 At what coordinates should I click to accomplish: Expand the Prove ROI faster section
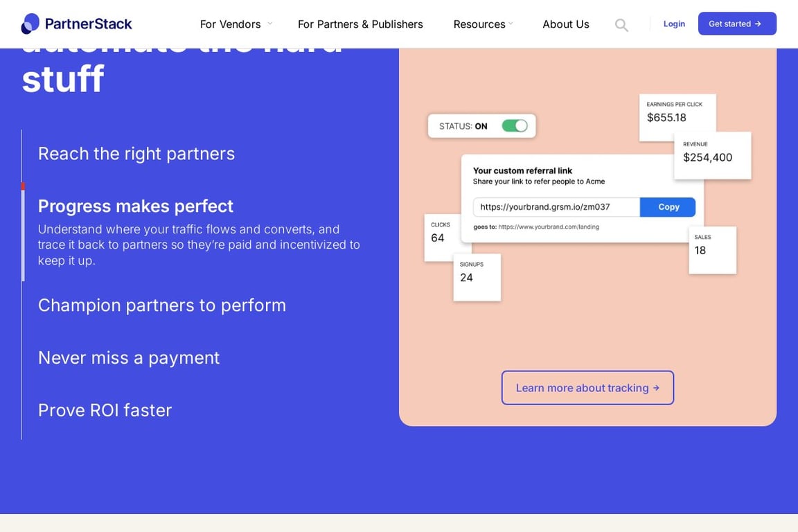pos(105,410)
